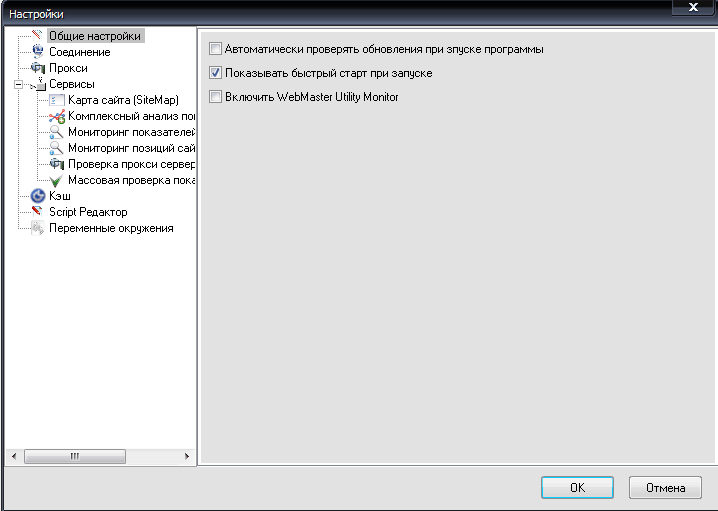Select Переменные окружения tree item

click(110, 228)
